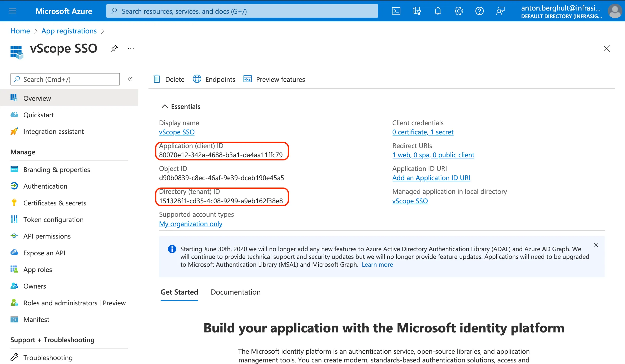
Task: Click the Overview grid icon
Action: coord(14,98)
